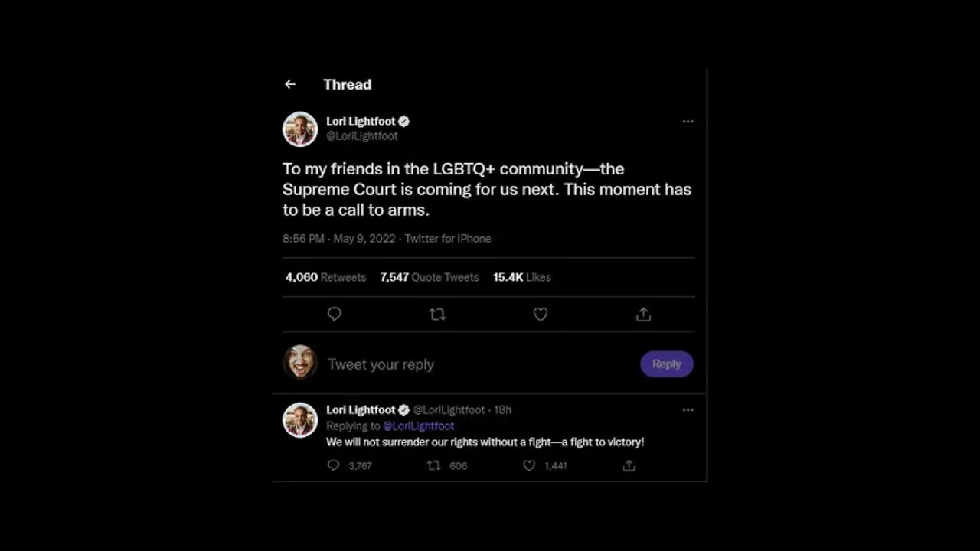Click the reply bubble icon under main tweet

point(335,314)
